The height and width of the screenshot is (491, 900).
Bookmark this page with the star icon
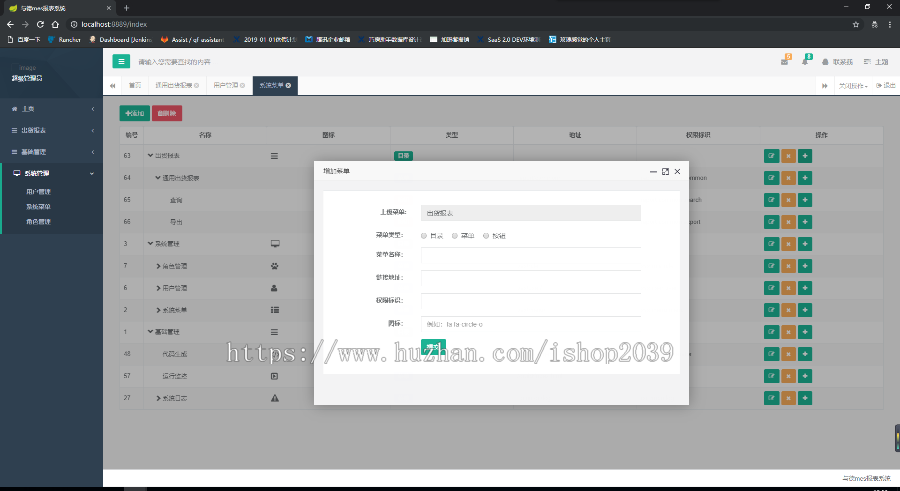(x=856, y=24)
